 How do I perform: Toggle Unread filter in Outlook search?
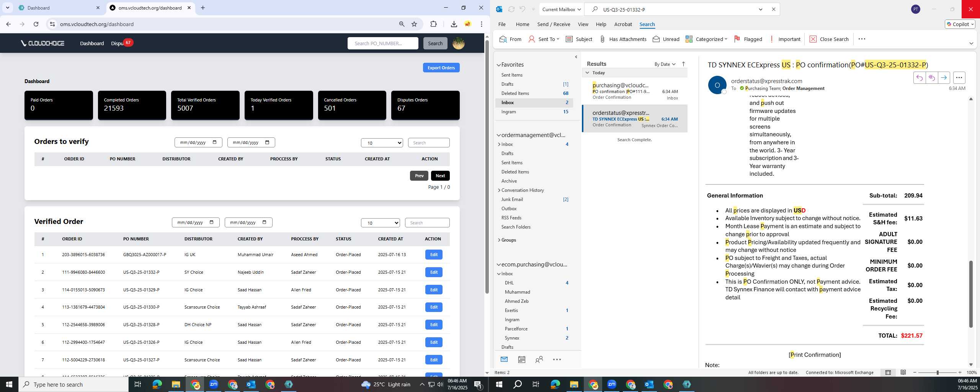tap(666, 39)
